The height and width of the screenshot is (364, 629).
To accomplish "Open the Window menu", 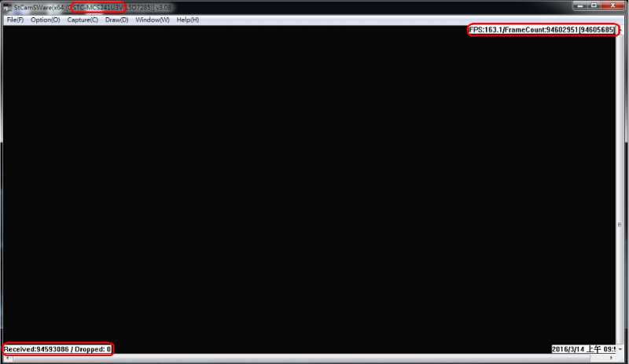I will tap(152, 20).
